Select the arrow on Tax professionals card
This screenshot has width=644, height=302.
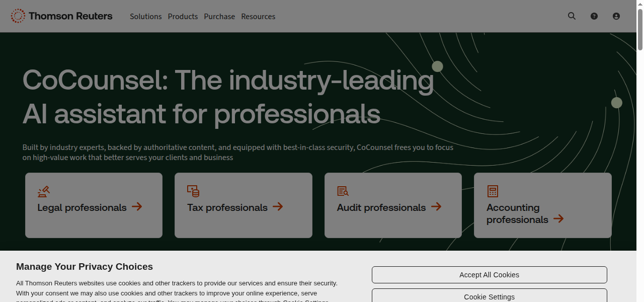(x=278, y=206)
